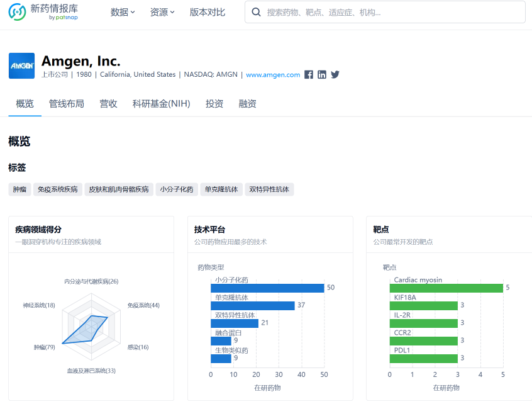This screenshot has height=404, width=532.
Task: Click the Patsnap logo icon at top left
Action: coord(18,12)
